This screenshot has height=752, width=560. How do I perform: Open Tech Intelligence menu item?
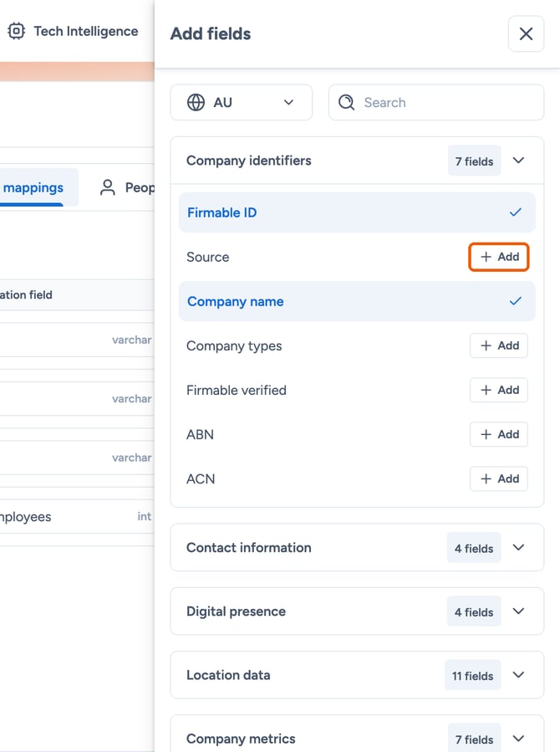point(73,31)
